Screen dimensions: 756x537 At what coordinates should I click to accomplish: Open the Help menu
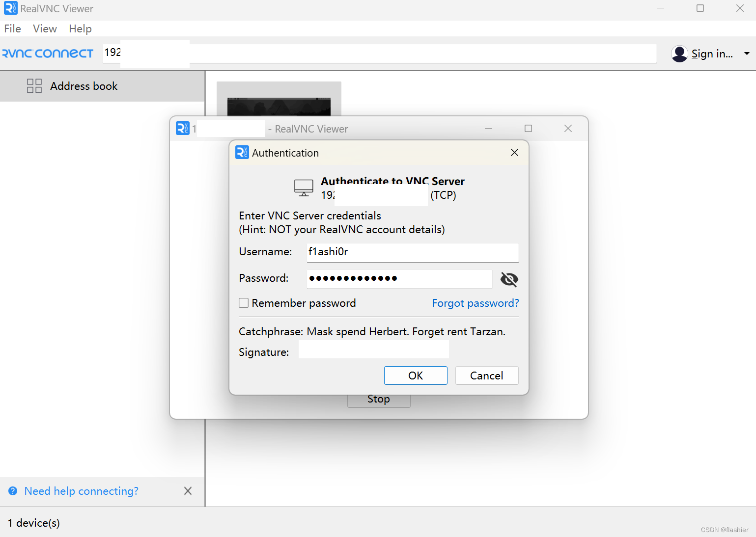80,28
